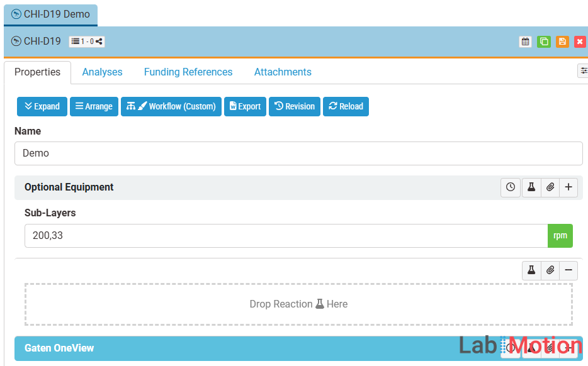The width and height of the screenshot is (588, 366).
Task: Click the paperclip icon in Optional Equipment header
Action: pos(550,187)
